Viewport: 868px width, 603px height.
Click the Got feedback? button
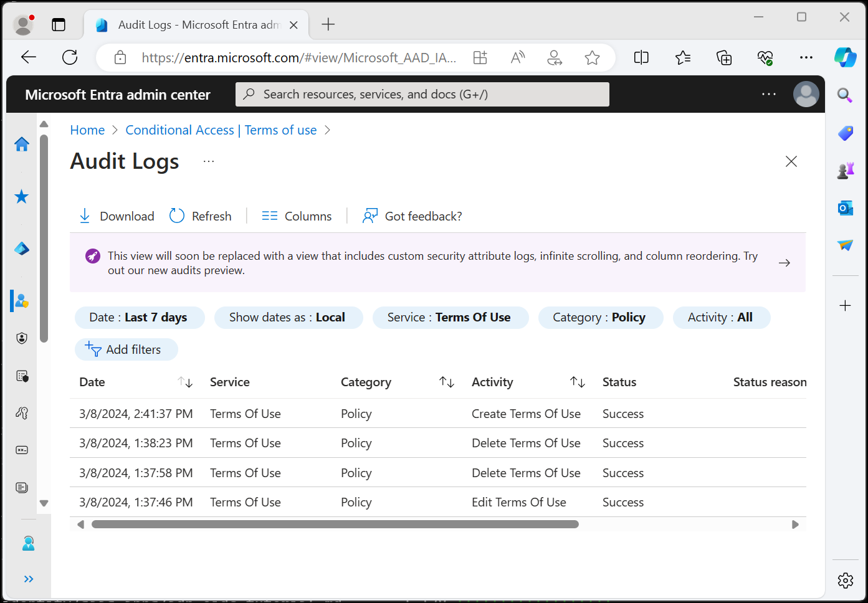pos(412,216)
